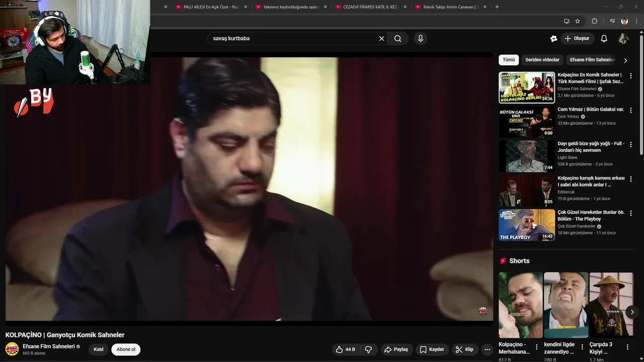
Task: Close the Yakınınız kaybolduğunda tab
Action: tap(325, 7)
